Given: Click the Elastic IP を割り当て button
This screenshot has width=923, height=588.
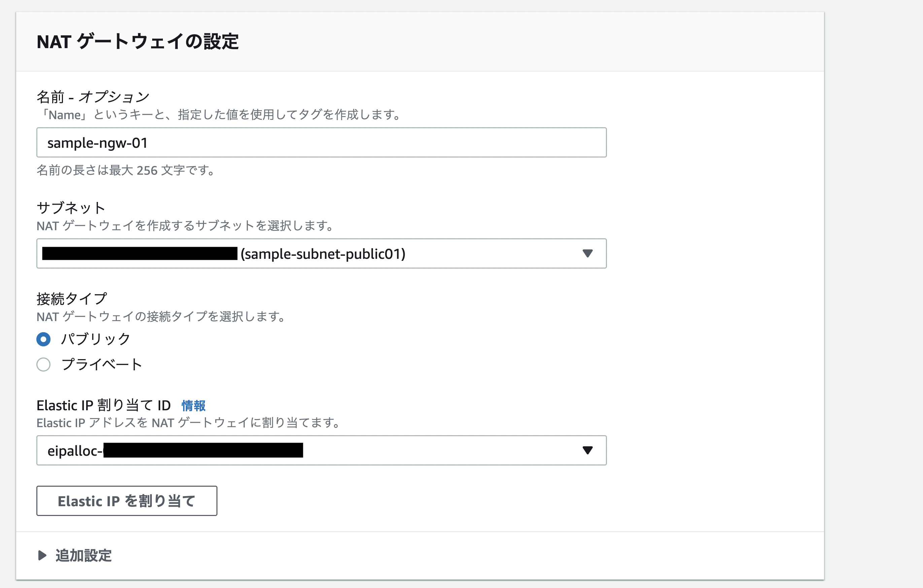Looking at the screenshot, I should pos(127,500).
